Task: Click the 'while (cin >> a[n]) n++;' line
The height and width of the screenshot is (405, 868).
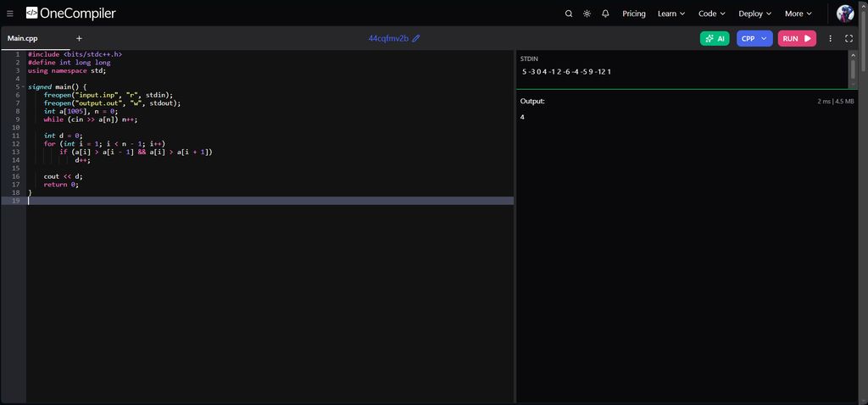Action: (x=90, y=119)
